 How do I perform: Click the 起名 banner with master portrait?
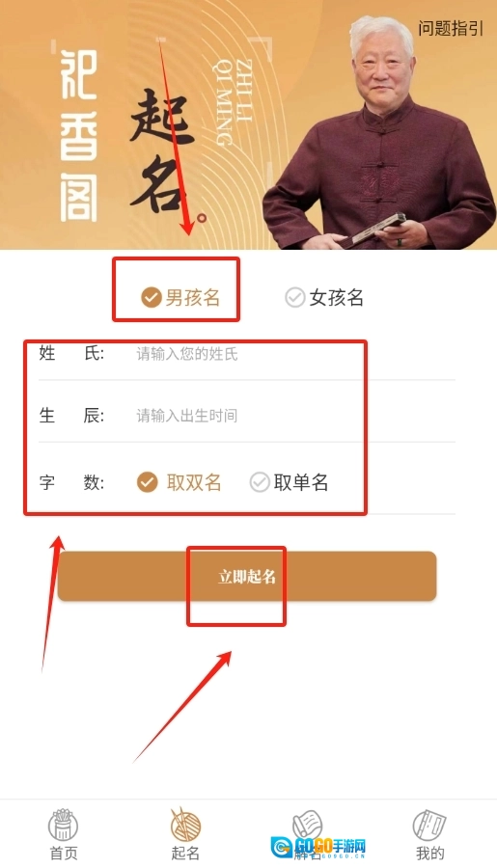click(x=248, y=124)
